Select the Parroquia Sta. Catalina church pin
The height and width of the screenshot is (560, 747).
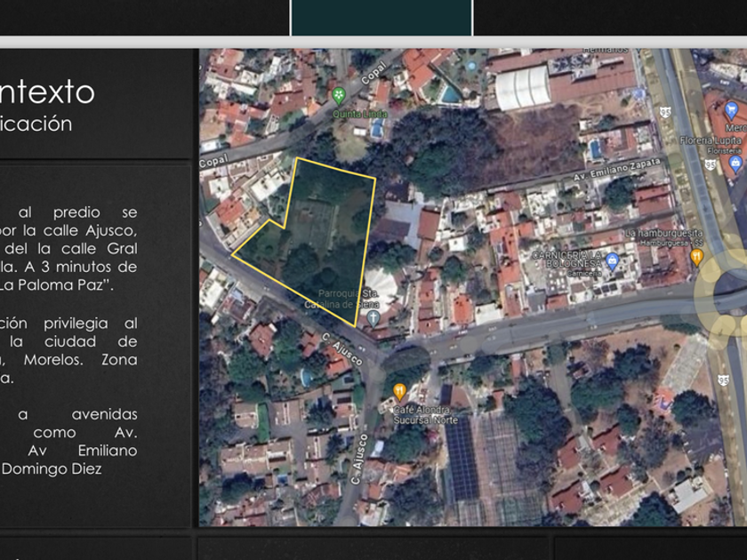coord(373,316)
